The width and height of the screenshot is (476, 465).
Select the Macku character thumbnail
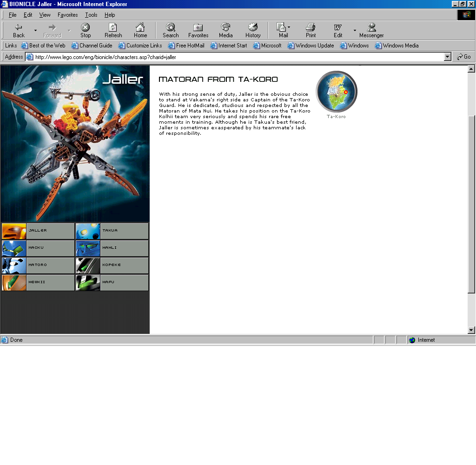tap(14, 248)
